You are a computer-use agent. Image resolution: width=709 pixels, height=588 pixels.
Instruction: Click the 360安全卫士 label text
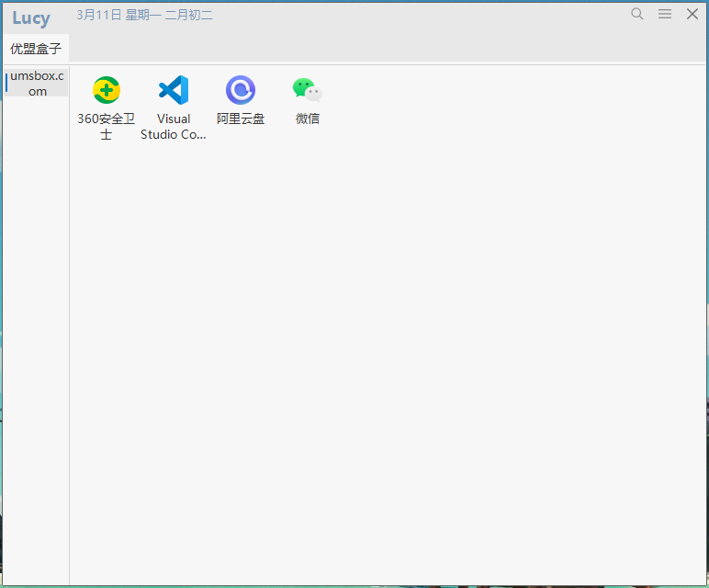coord(107,126)
